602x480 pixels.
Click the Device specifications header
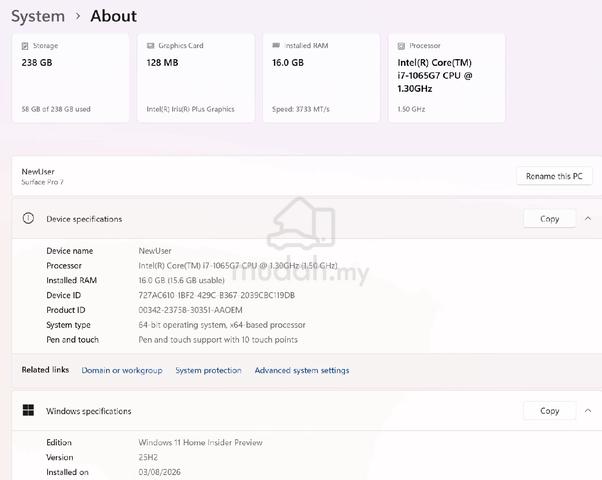[307, 218]
